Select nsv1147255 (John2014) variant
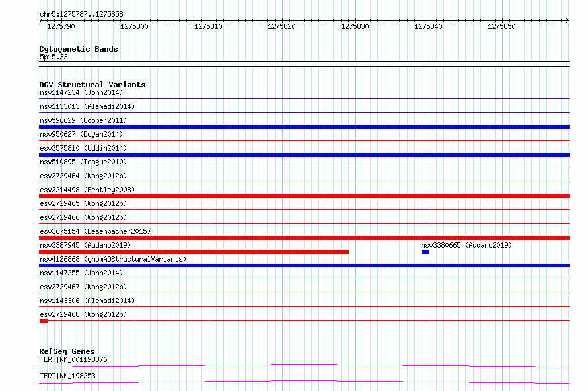This screenshot has height=391, width=588. pyautogui.click(x=81, y=273)
